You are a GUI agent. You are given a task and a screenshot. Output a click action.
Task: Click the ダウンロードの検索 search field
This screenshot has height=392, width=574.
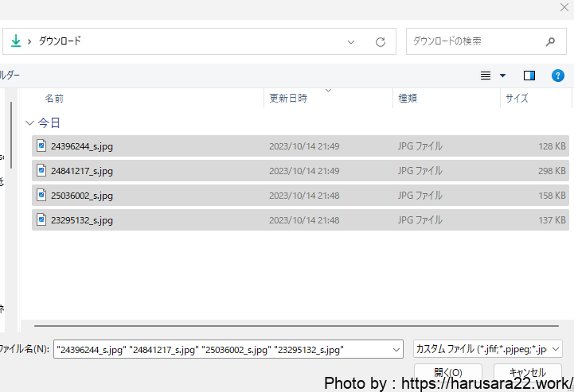click(474, 41)
